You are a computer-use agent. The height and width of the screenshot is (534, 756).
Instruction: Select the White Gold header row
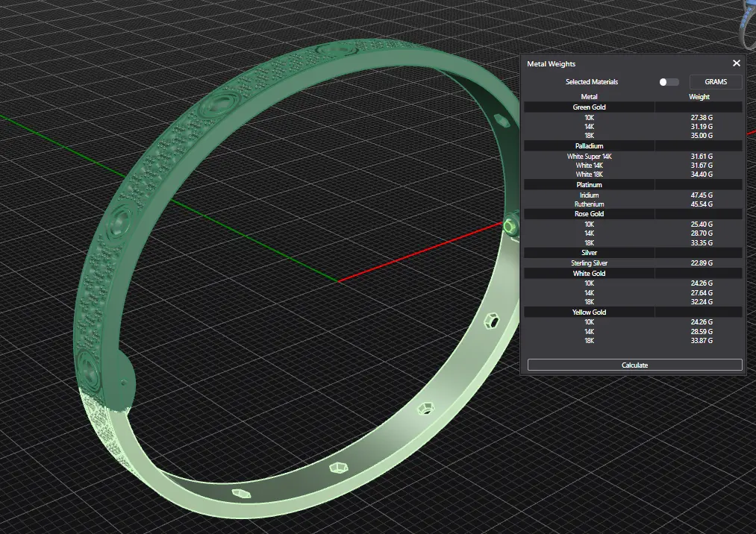coord(633,273)
